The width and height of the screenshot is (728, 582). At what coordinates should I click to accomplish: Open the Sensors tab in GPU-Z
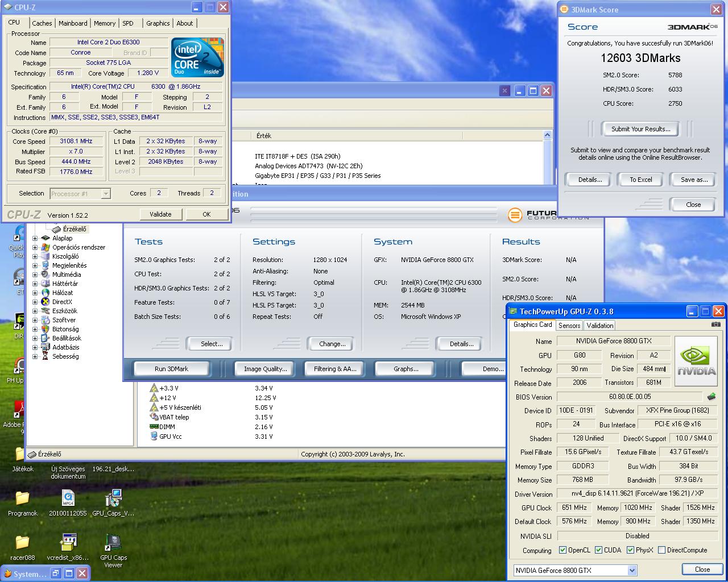pyautogui.click(x=569, y=326)
